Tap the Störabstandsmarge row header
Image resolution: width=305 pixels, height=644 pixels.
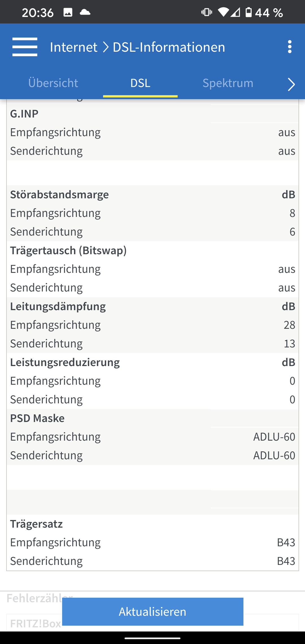[59, 195]
